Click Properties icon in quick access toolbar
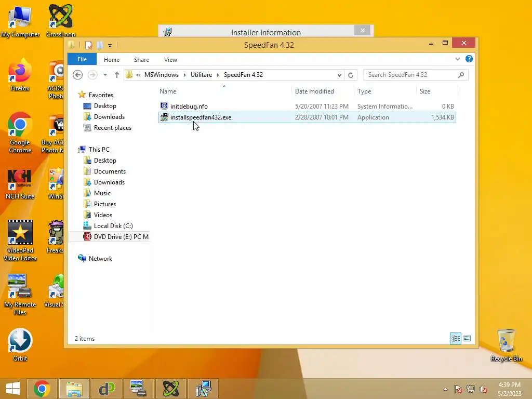532x399 pixels. (x=88, y=45)
